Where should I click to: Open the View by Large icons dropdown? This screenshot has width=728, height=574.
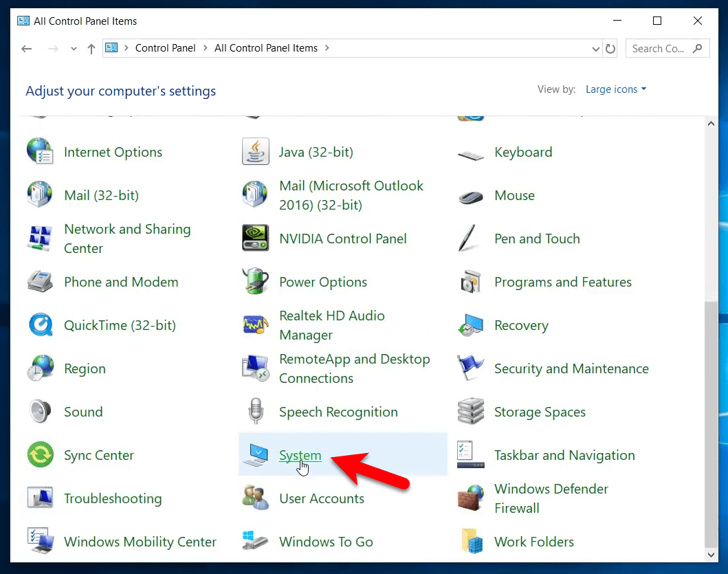[x=616, y=89]
